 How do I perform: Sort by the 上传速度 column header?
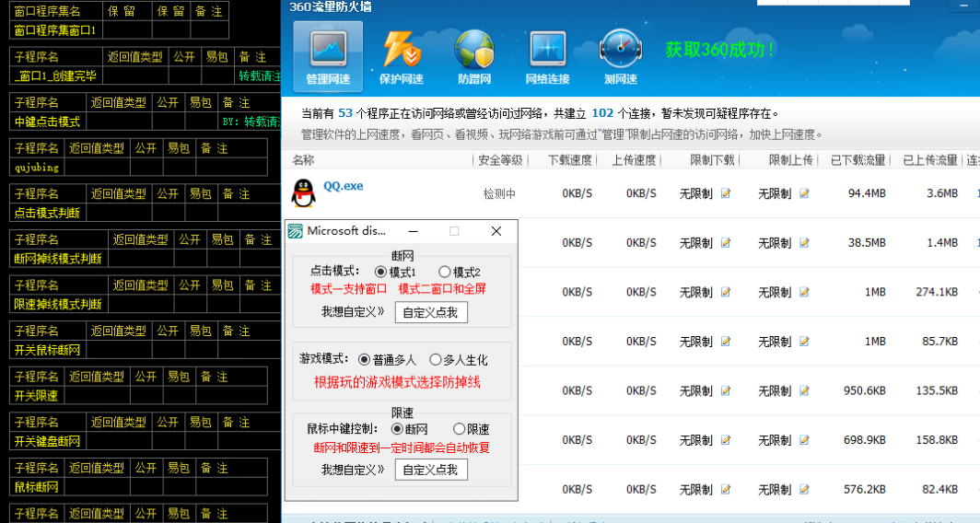tap(634, 160)
